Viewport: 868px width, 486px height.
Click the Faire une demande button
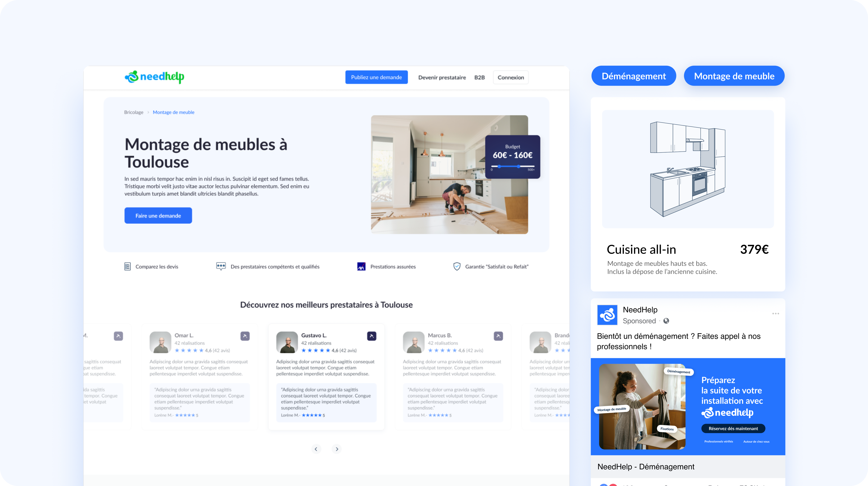[158, 215]
